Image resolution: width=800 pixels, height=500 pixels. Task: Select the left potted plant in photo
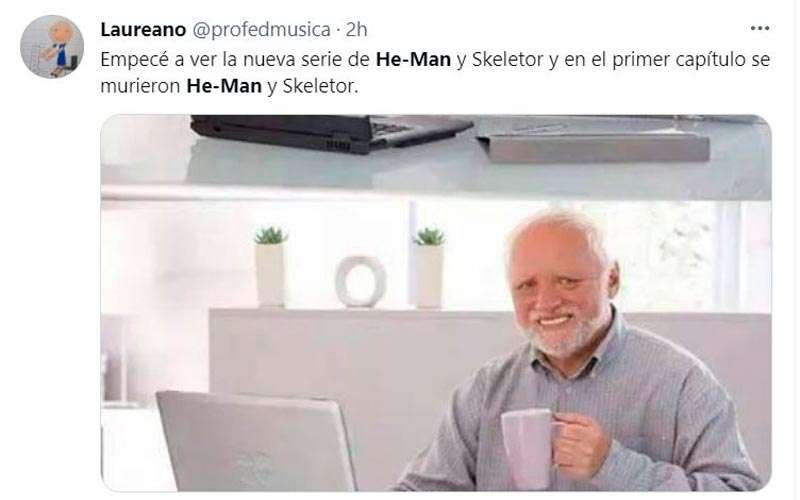270,266
